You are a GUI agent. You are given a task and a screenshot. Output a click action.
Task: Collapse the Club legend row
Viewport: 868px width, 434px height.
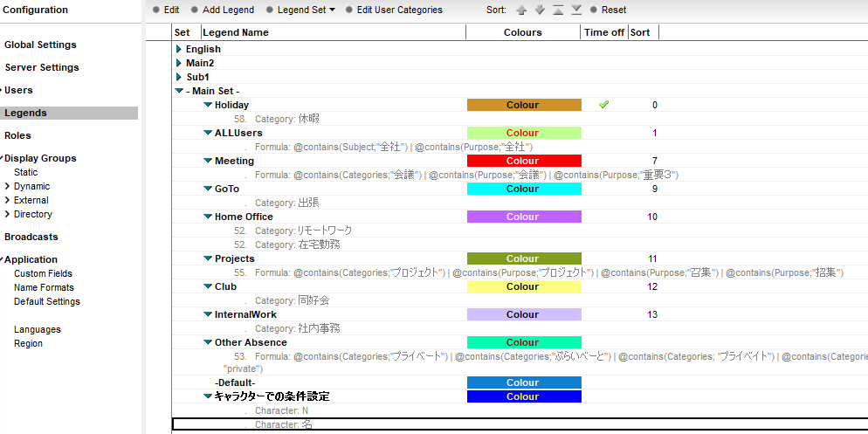point(208,286)
